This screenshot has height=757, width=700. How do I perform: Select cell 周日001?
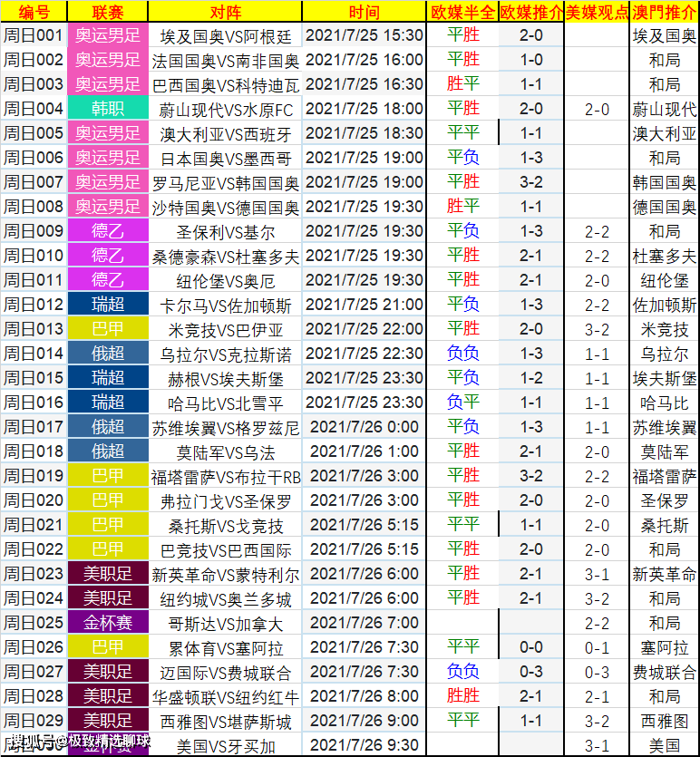[34, 35]
